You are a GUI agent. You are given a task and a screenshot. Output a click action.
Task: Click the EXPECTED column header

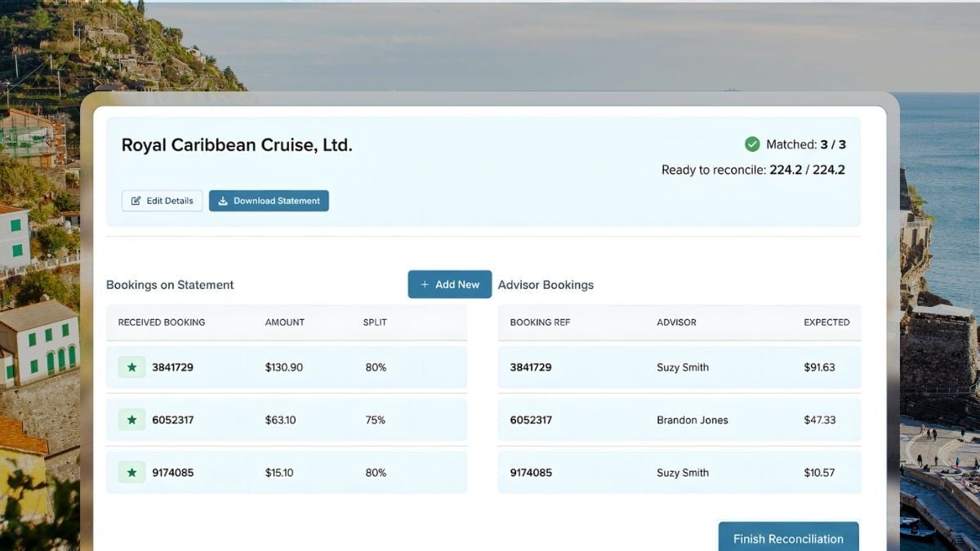(826, 322)
